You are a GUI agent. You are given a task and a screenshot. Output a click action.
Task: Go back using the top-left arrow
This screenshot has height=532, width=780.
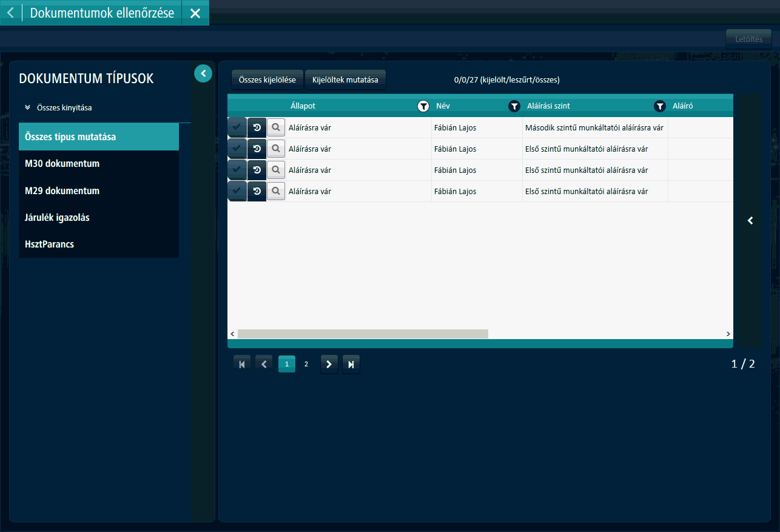tap(10, 13)
